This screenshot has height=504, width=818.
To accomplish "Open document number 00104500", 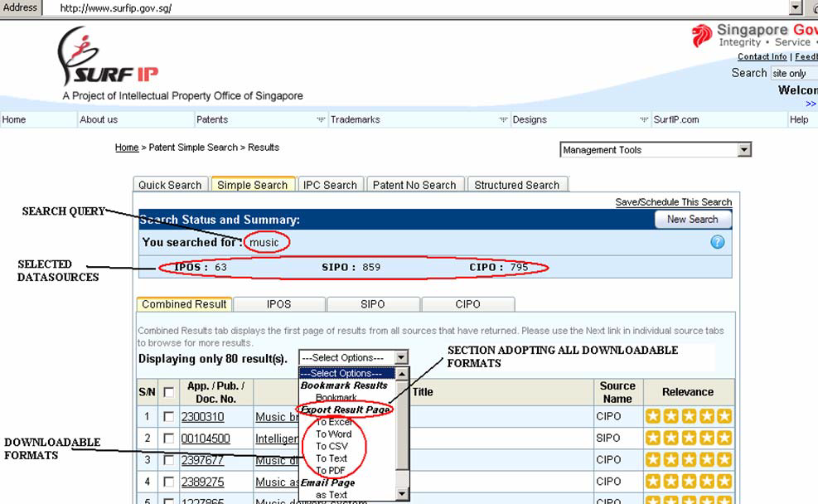I will click(206, 439).
